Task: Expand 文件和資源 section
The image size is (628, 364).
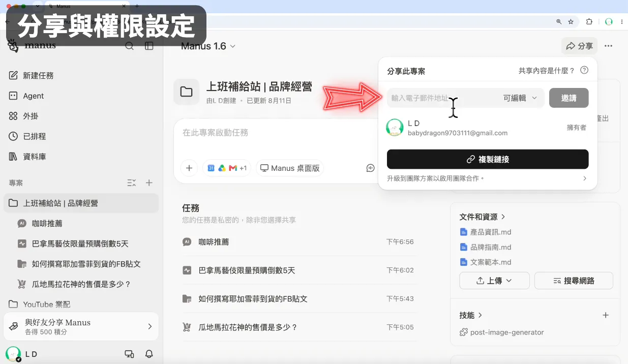Action: (482, 217)
